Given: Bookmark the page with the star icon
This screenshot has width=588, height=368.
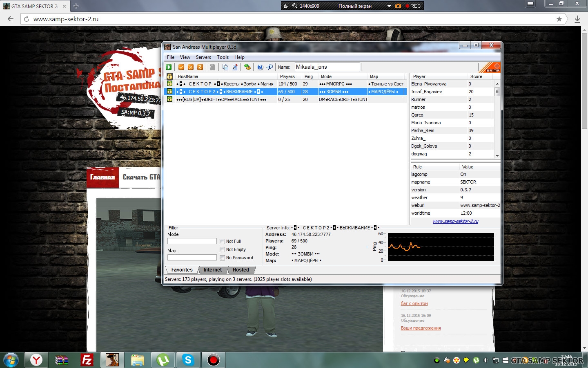Looking at the screenshot, I should click(559, 19).
